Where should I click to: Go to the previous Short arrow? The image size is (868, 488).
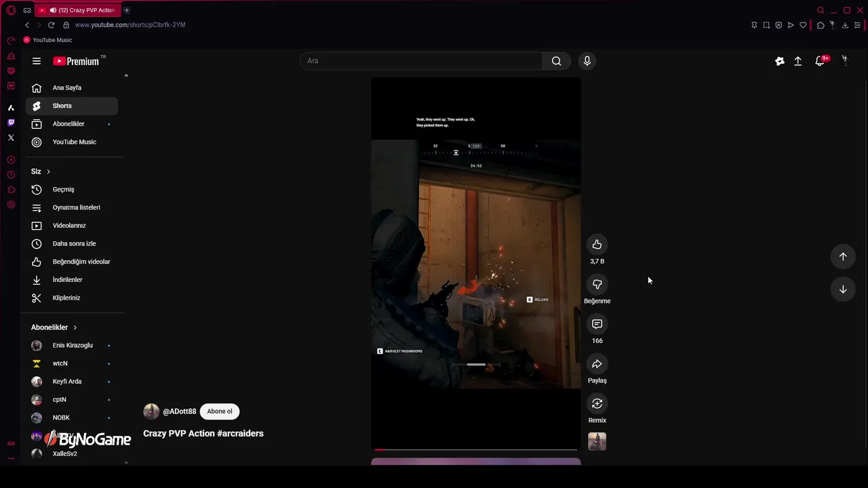point(843,257)
